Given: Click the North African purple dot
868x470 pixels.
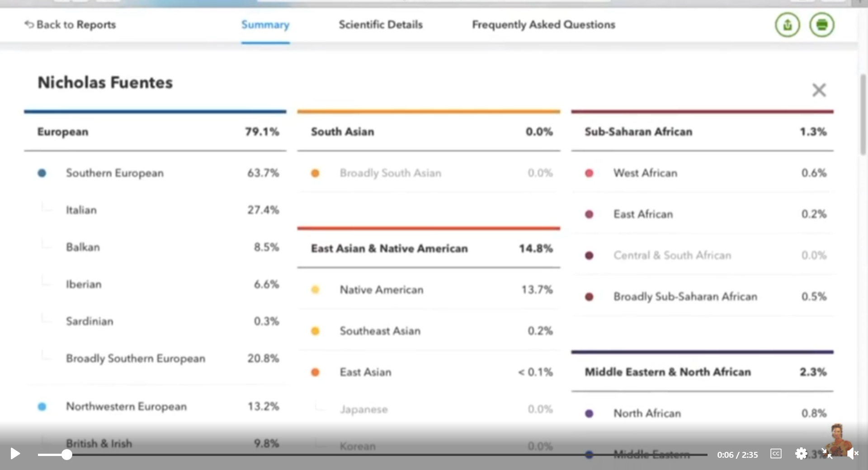Looking at the screenshot, I should (589, 413).
